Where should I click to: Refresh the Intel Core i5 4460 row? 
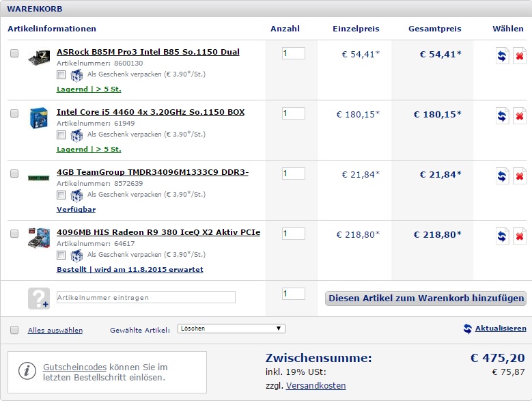click(502, 116)
